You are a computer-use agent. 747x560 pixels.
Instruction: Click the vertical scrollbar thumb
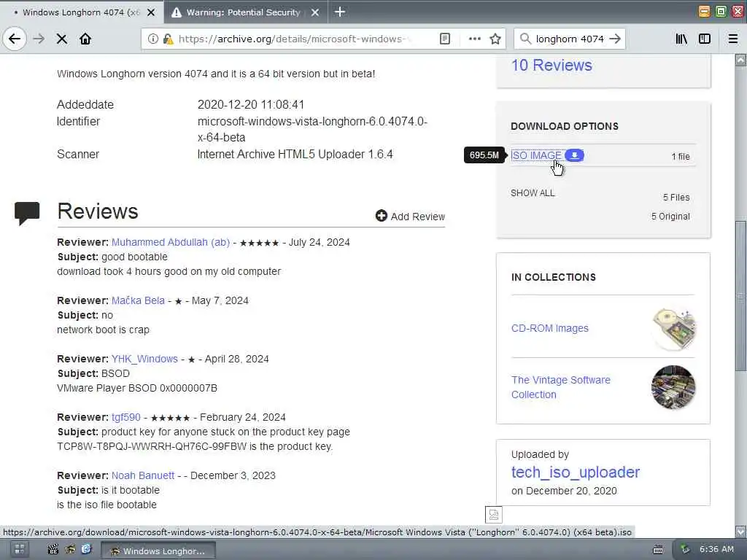740,296
